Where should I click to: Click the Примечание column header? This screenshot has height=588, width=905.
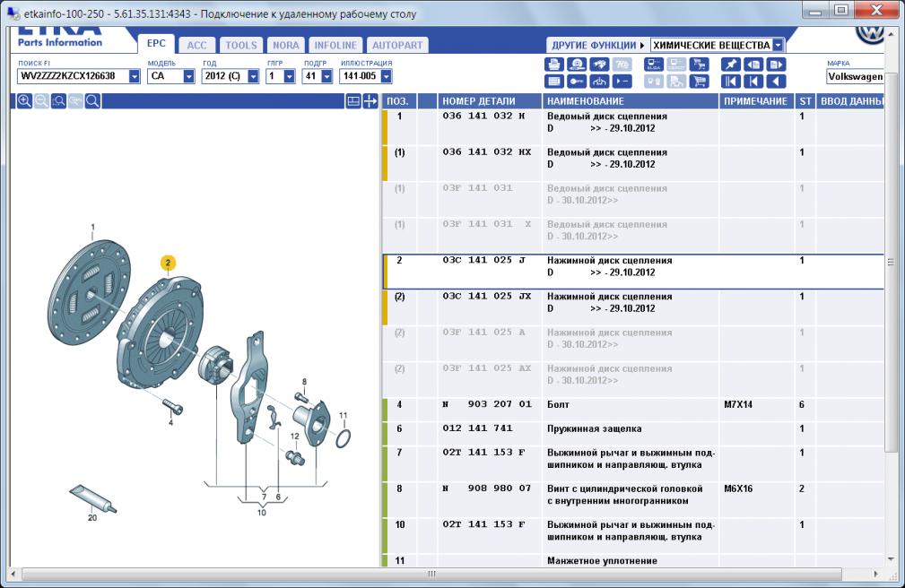click(755, 101)
